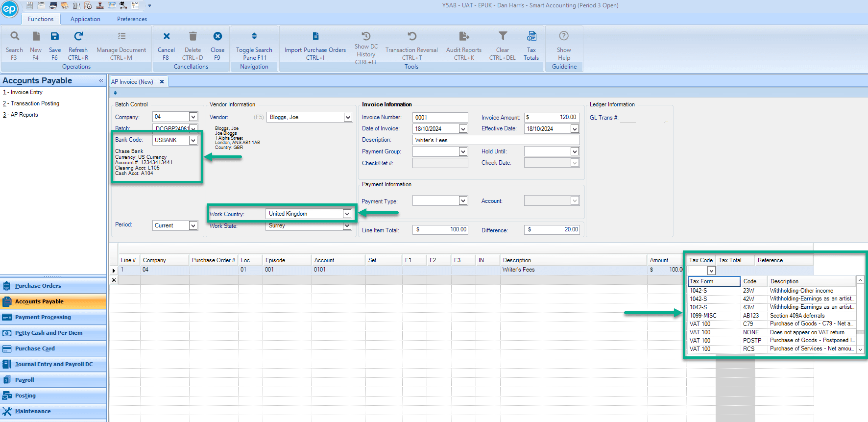Click the Search icon in the ribbon
This screenshot has width=868, height=422.
pyautogui.click(x=15, y=36)
